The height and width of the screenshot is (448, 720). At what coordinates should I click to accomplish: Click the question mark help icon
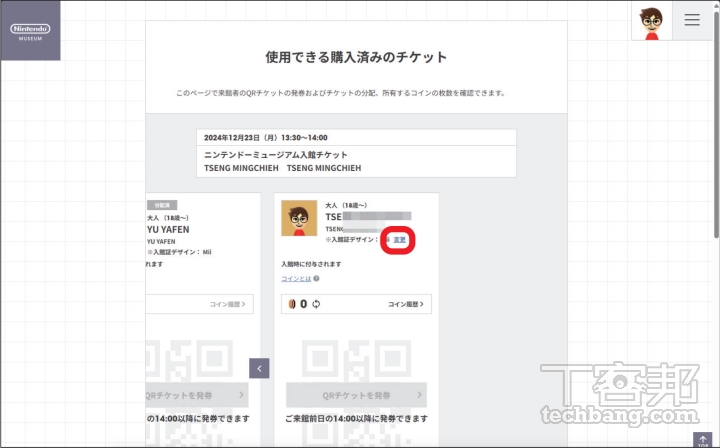click(316, 278)
